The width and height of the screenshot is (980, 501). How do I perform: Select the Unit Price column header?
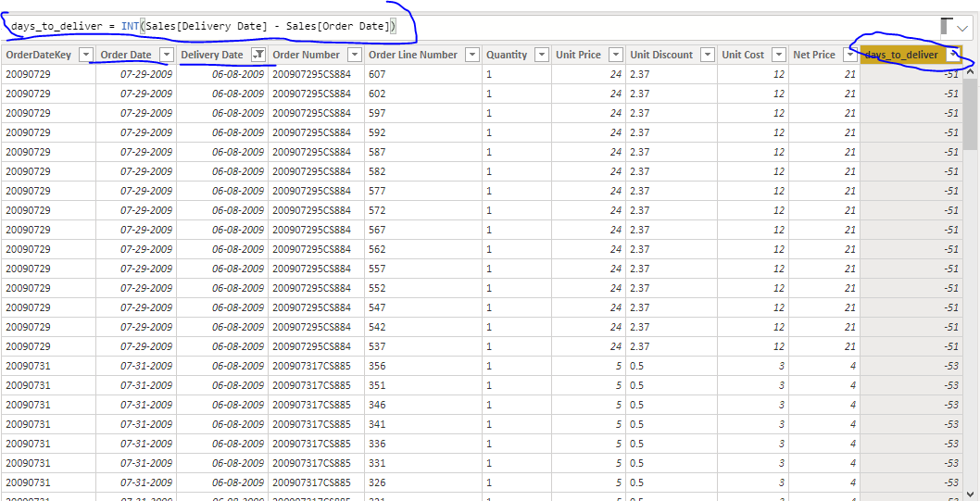(x=588, y=55)
